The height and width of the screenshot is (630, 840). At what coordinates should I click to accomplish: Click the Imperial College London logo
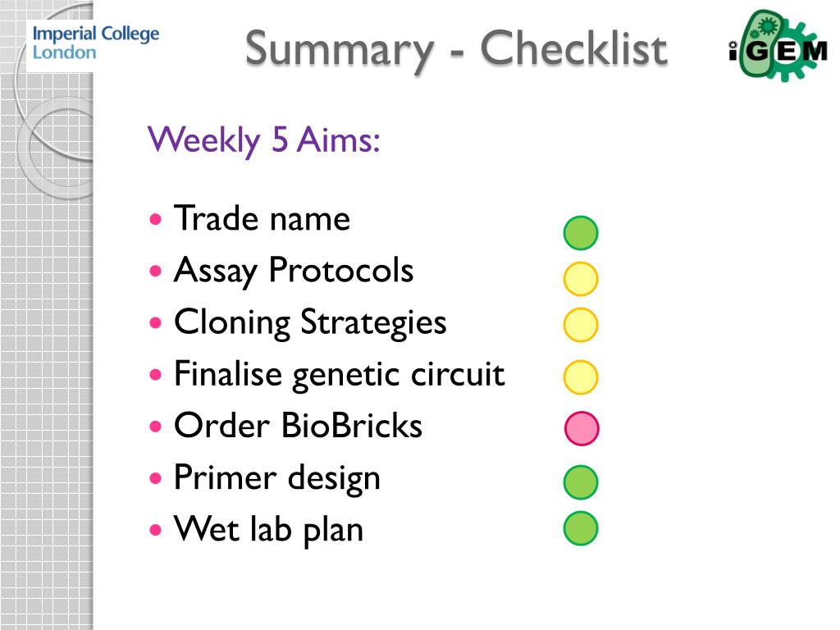pyautogui.click(x=95, y=43)
